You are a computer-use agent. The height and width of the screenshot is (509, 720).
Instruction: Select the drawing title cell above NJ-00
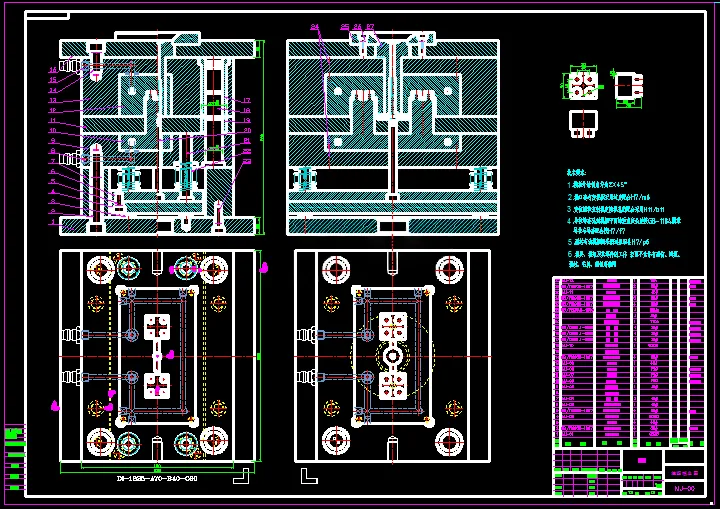[x=684, y=472]
